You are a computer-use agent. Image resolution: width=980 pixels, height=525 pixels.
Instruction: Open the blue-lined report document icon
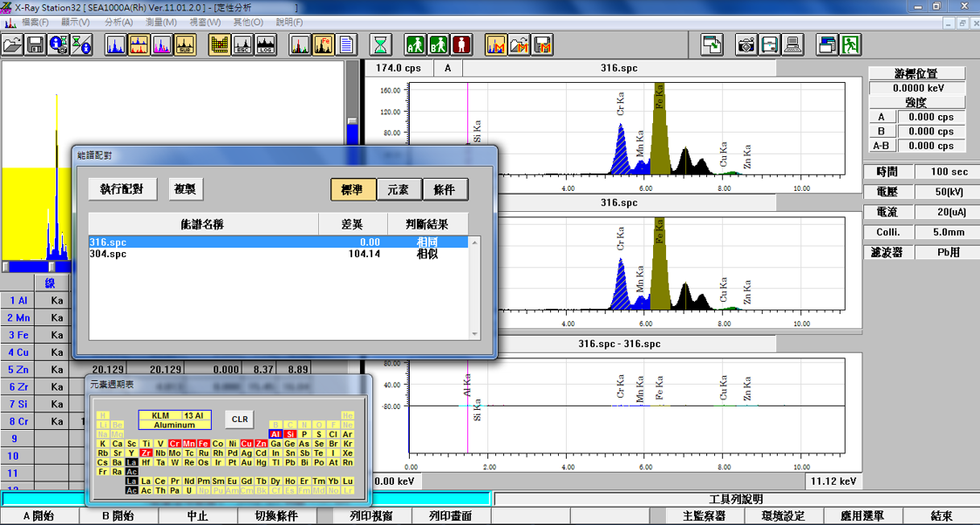pyautogui.click(x=345, y=45)
